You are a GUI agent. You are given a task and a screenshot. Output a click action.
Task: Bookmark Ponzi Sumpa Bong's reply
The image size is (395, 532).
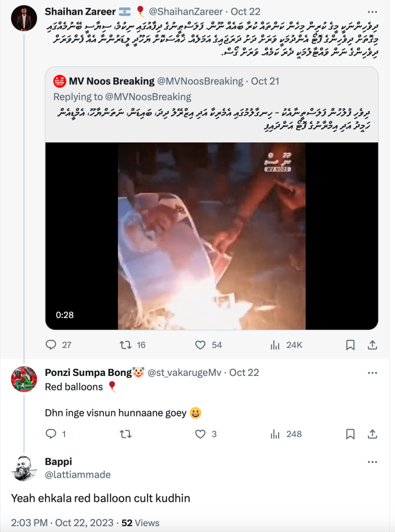[350, 434]
